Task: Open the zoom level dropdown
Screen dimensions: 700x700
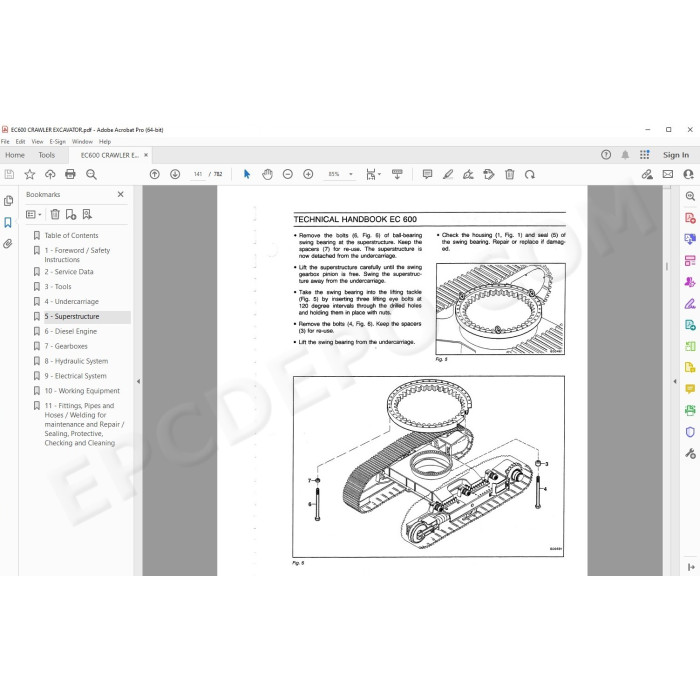Action: pyautogui.click(x=351, y=174)
